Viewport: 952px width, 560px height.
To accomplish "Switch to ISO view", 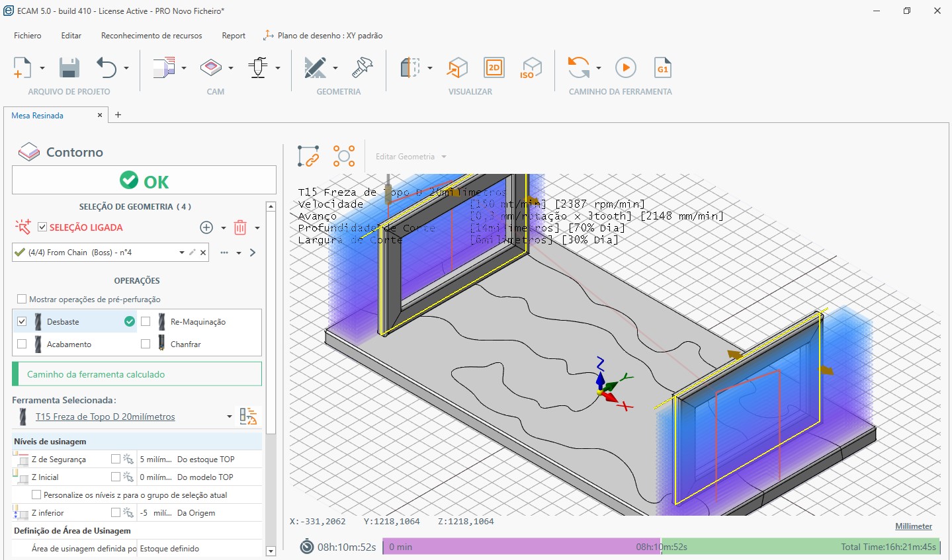I will [531, 67].
